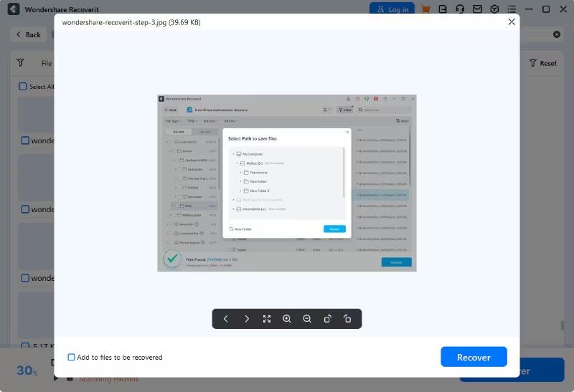Tick the Select All checkbox
574x392 pixels.
coord(23,87)
